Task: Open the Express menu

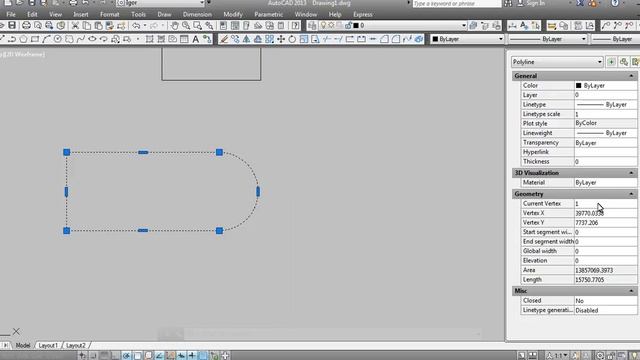Action: [362, 14]
